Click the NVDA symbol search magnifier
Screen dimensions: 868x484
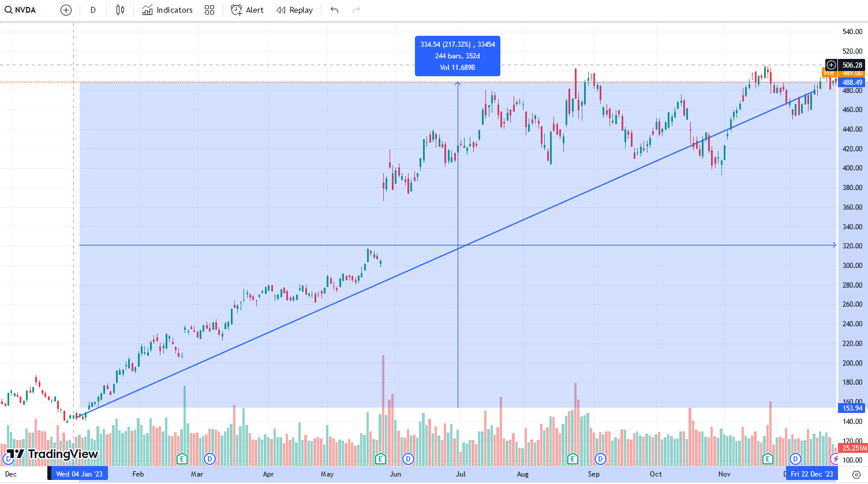tap(9, 10)
